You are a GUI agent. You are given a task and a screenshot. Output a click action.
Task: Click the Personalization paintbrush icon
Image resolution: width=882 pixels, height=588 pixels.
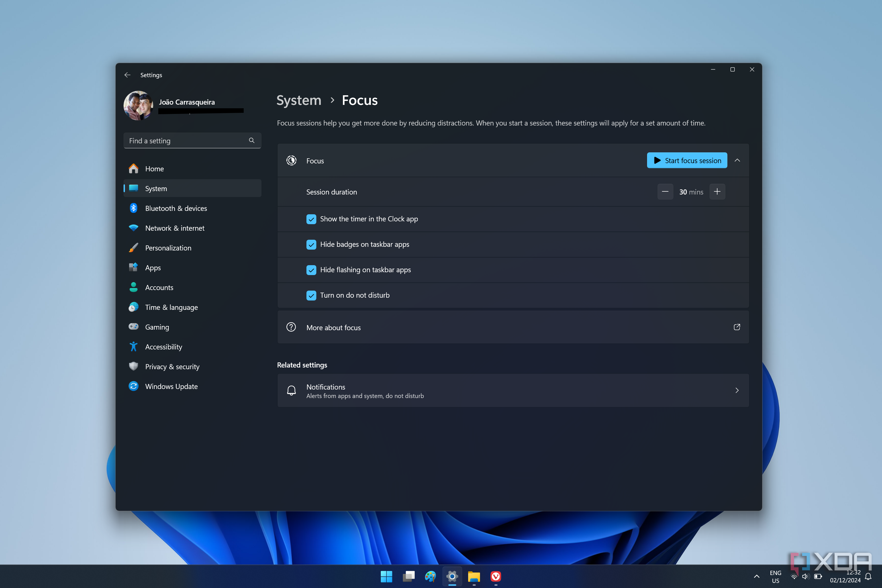tap(133, 248)
